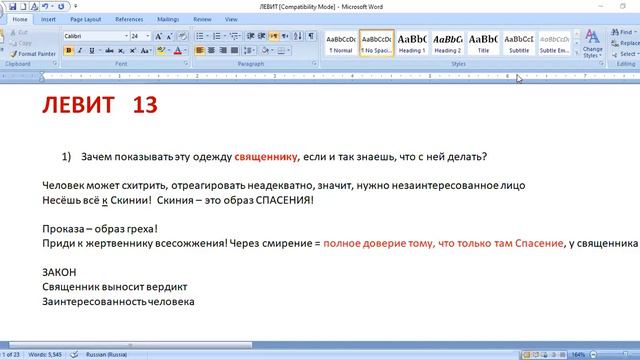640x360 pixels.
Task: Toggle Underline formatting
Action: click(x=92, y=51)
